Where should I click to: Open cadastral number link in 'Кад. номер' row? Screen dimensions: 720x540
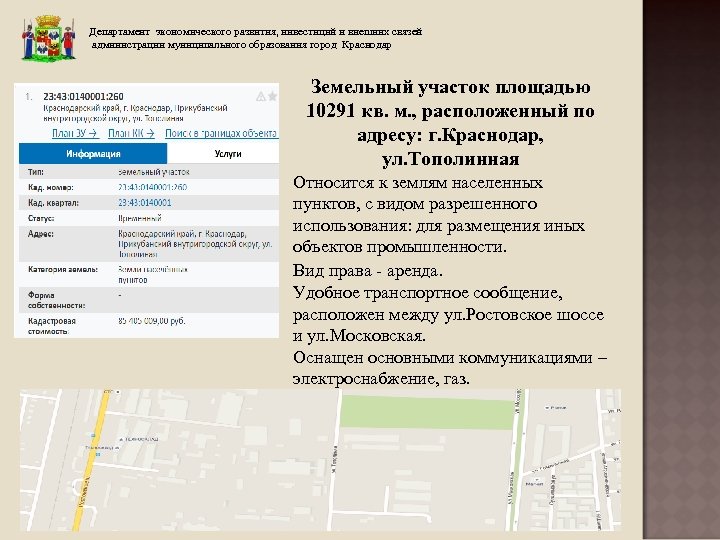coord(152,187)
